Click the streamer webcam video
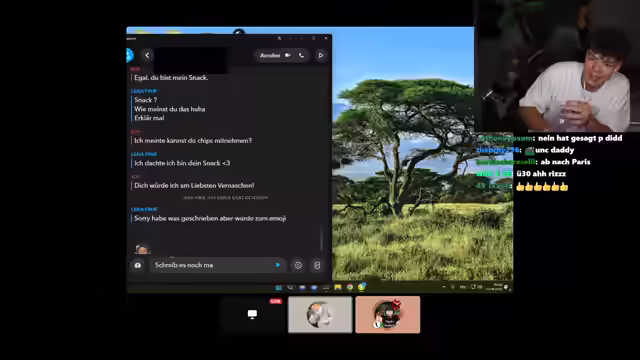The width and height of the screenshot is (640, 360). pos(557,66)
